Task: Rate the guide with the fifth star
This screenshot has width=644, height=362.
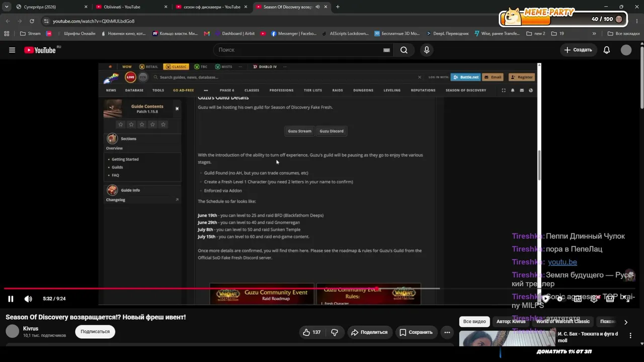Action: pyautogui.click(x=163, y=124)
